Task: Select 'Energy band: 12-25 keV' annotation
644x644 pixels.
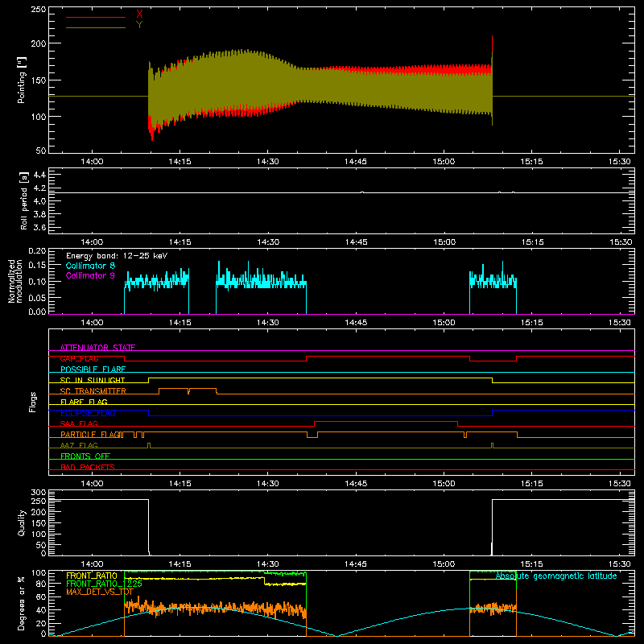Action: [117, 256]
